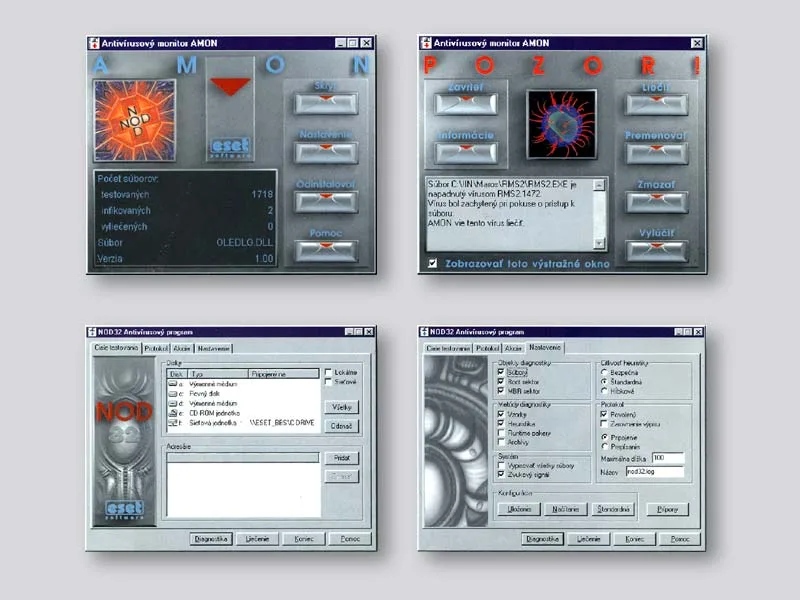The width and height of the screenshot is (800, 600).
Task: Open Nastavenie tab in the drives window
Action: [x=213, y=348]
